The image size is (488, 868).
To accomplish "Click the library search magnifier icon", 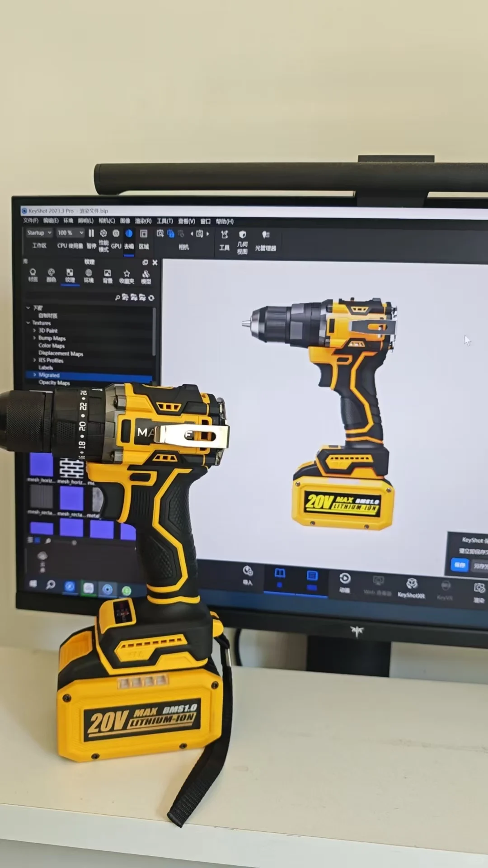I will coord(117,297).
